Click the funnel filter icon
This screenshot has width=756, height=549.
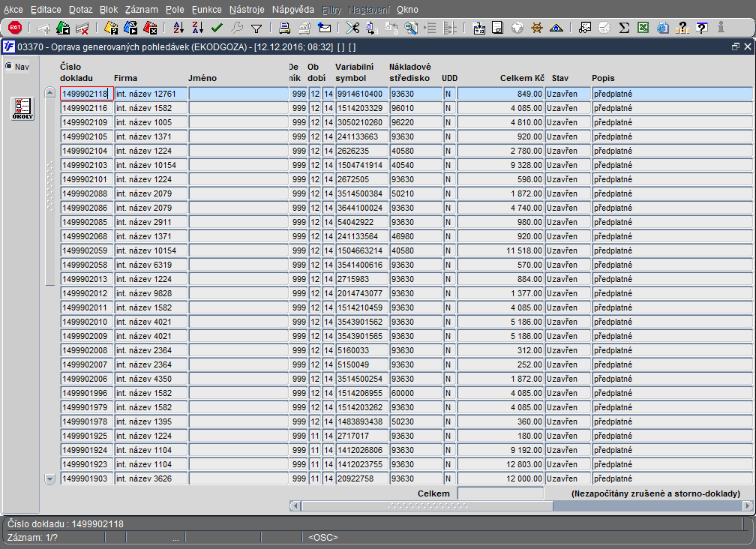(256, 28)
